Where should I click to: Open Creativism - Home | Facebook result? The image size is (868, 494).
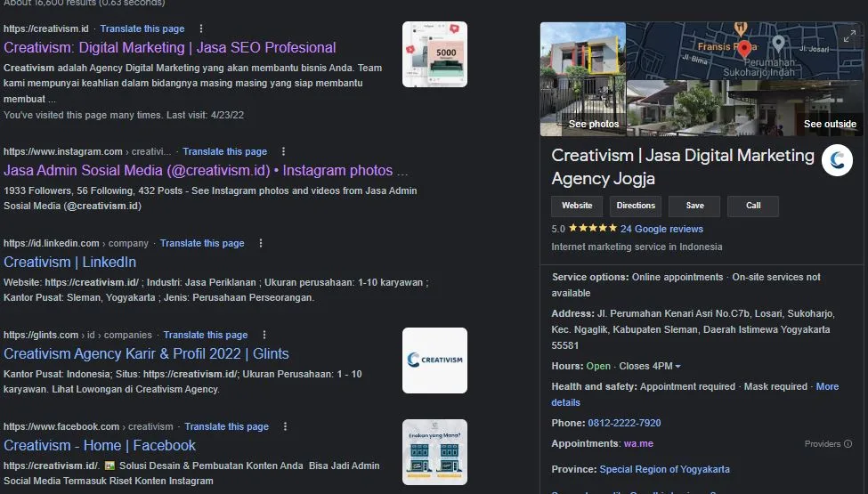[100, 445]
